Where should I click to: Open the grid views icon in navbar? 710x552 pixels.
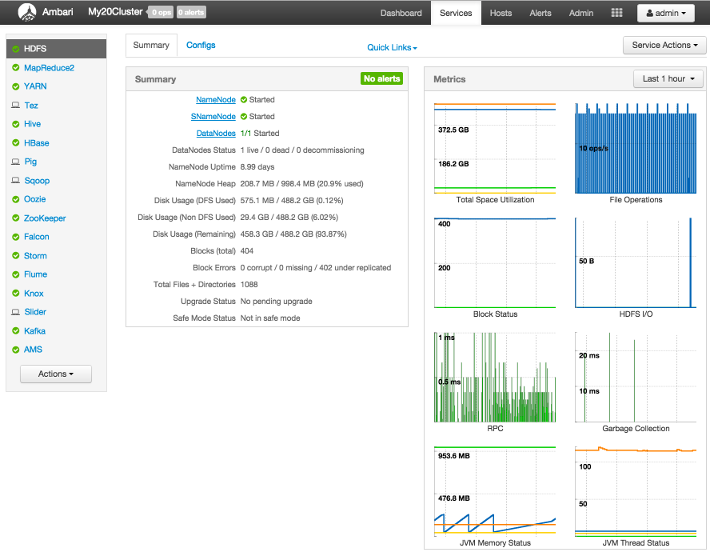point(617,13)
